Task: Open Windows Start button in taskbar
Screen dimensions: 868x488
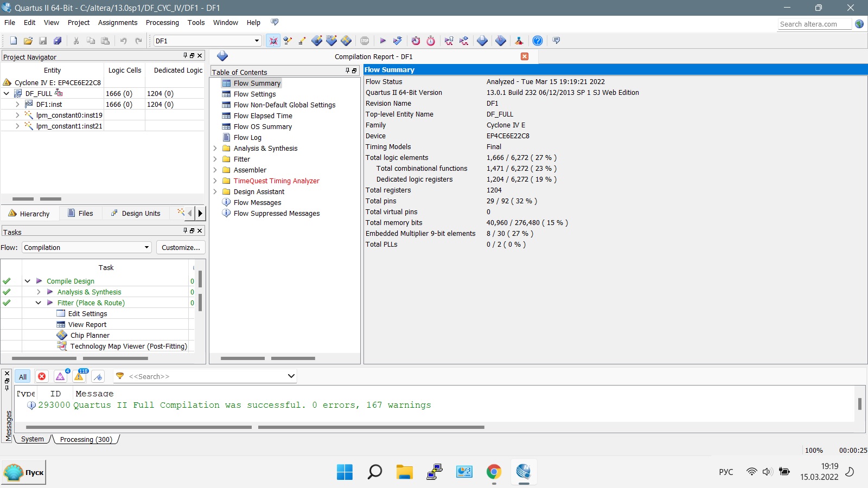Action: pos(344,472)
